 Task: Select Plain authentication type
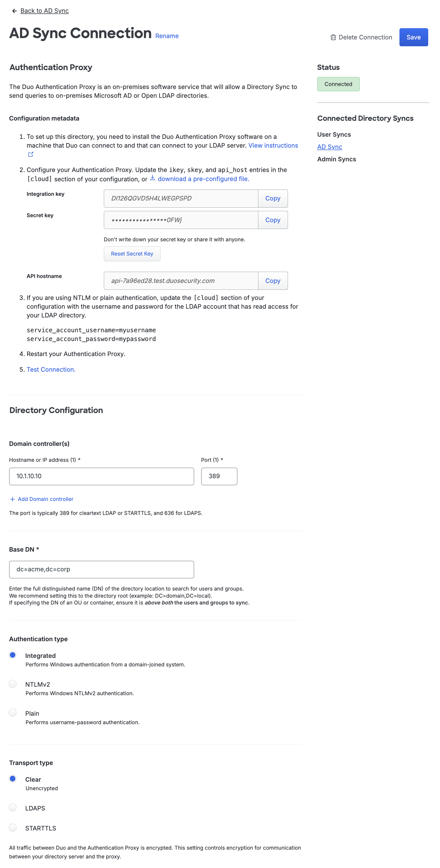pos(13,713)
